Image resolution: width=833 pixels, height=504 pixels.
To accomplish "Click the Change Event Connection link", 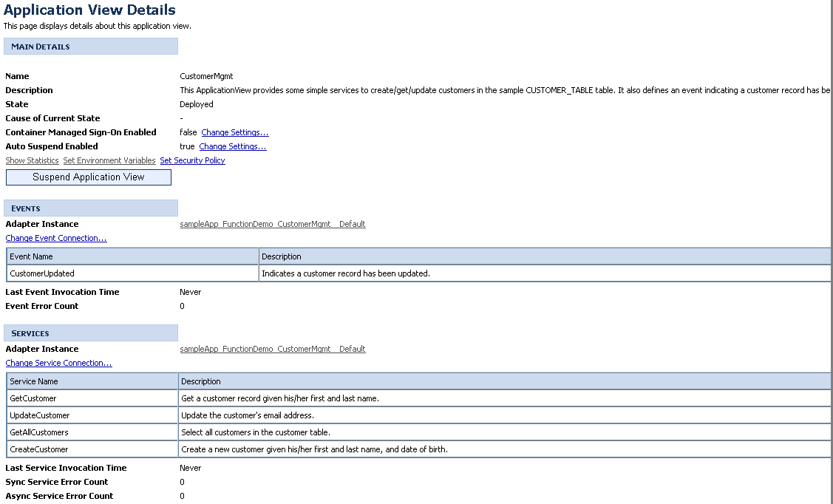I will (x=55, y=238).
